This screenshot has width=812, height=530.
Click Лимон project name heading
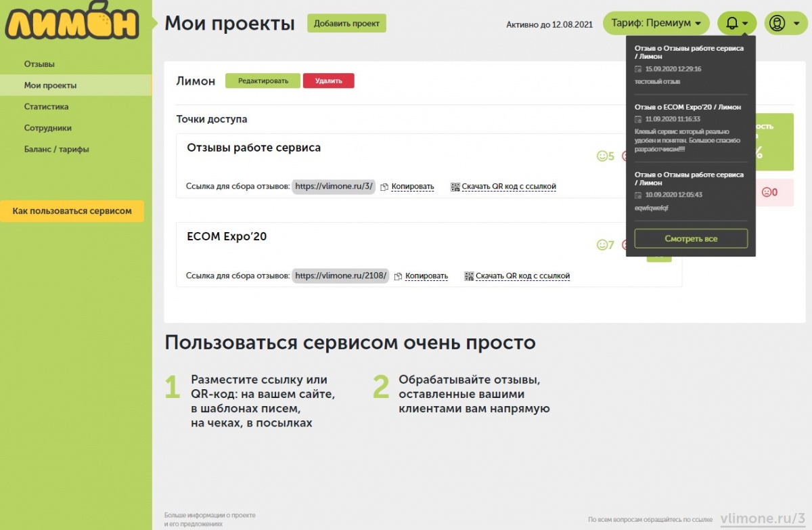coord(196,81)
